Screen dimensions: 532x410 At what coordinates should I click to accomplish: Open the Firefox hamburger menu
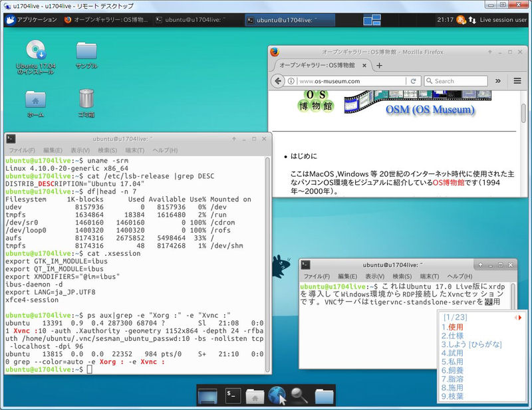517,81
